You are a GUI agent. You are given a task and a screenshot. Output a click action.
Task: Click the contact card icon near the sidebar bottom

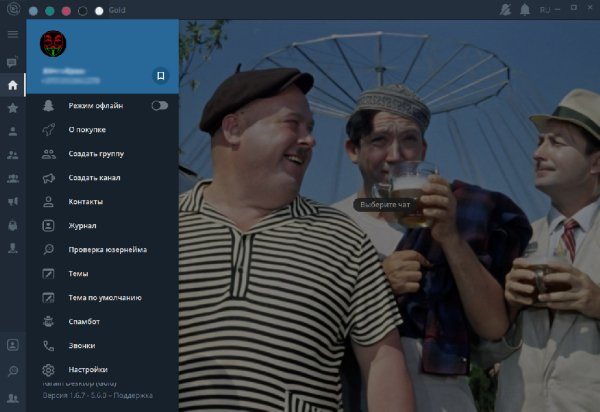(x=13, y=345)
